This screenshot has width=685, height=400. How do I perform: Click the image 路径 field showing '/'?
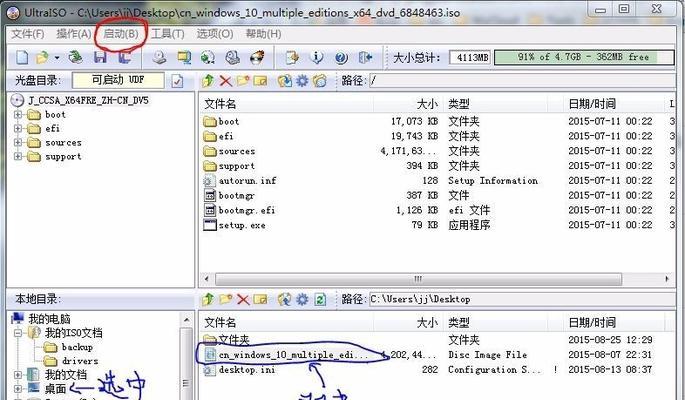pyautogui.click(x=522, y=80)
